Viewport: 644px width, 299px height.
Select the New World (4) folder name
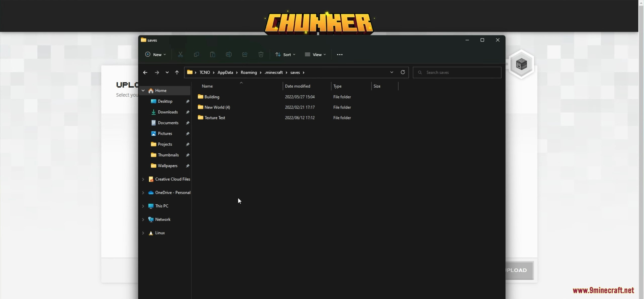tap(217, 107)
